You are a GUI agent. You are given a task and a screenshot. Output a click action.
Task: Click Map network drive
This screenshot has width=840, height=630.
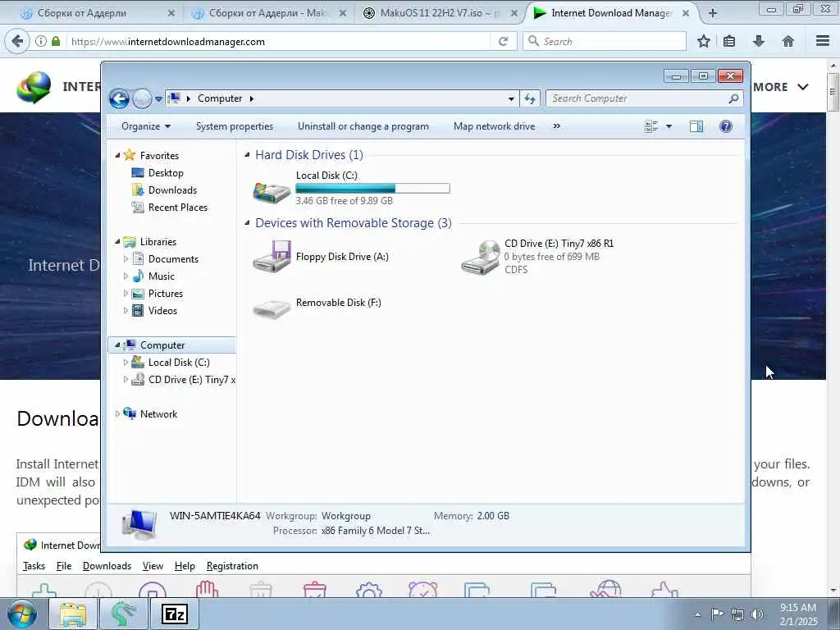coord(494,126)
